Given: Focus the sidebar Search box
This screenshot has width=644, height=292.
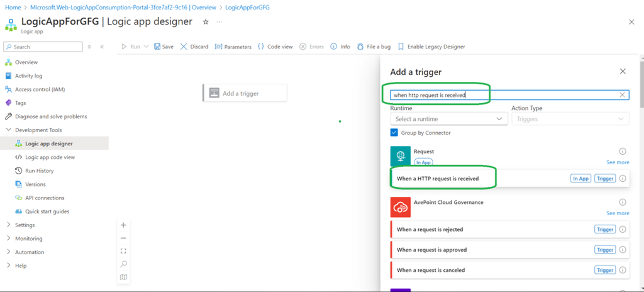Looking at the screenshot, I should pyautogui.click(x=43, y=47).
